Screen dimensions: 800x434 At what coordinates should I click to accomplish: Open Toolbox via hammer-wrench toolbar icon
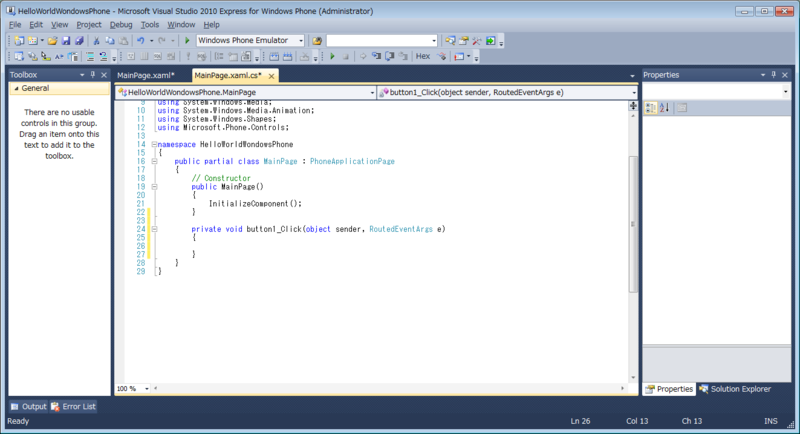(477, 41)
